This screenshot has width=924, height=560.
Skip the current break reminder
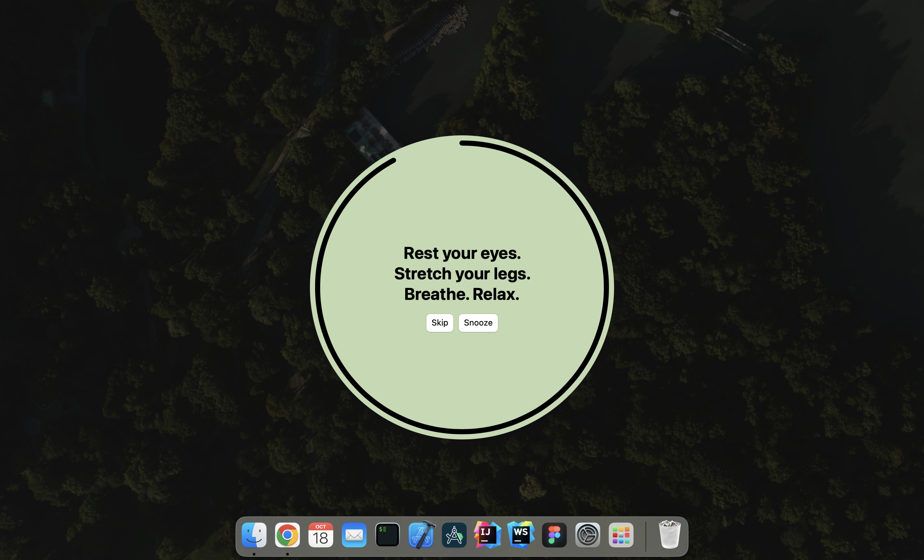click(x=440, y=323)
